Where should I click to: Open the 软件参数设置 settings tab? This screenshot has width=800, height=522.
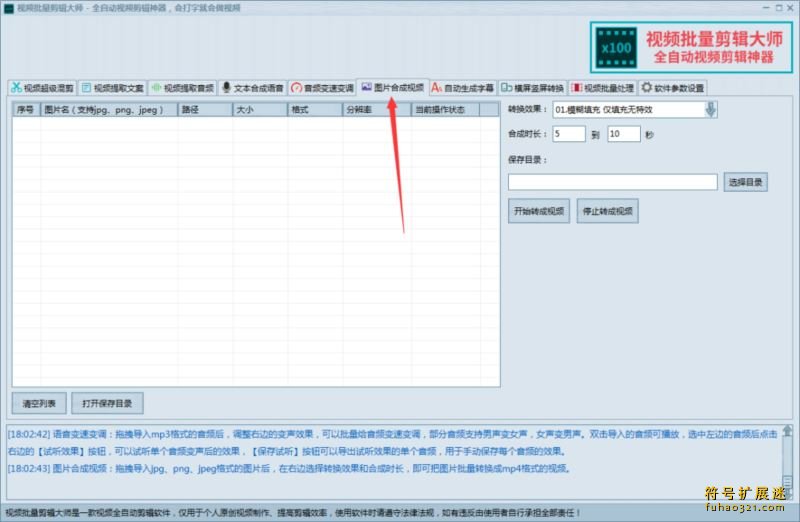coord(673,88)
